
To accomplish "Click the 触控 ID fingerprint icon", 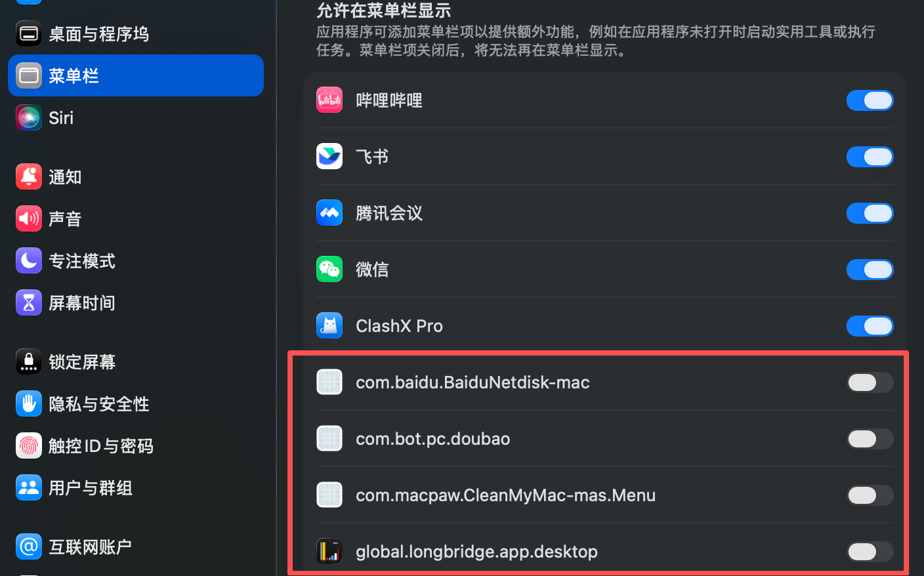I will coord(29,446).
